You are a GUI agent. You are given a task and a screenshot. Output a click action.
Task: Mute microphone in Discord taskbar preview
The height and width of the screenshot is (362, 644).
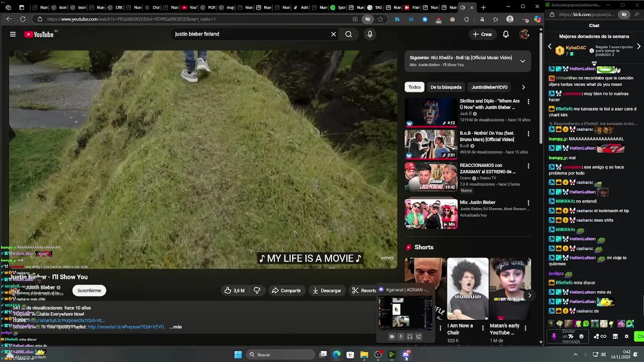pyautogui.click(x=401, y=336)
